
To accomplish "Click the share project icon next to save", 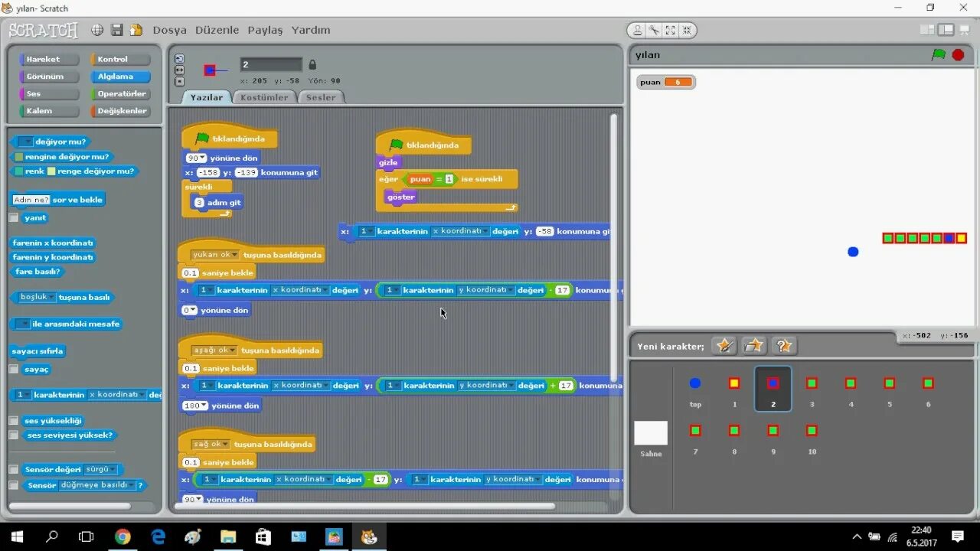I will tap(136, 30).
